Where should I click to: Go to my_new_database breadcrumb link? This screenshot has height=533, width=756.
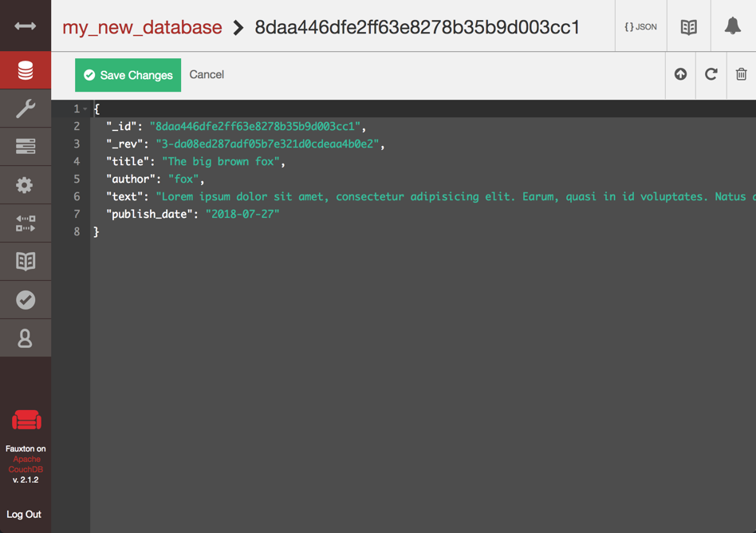pos(142,27)
